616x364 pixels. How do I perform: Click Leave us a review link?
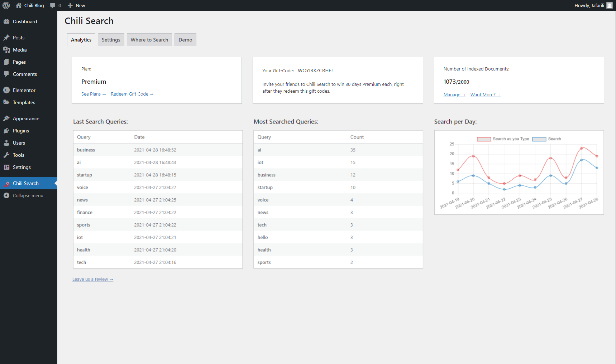pyautogui.click(x=93, y=279)
